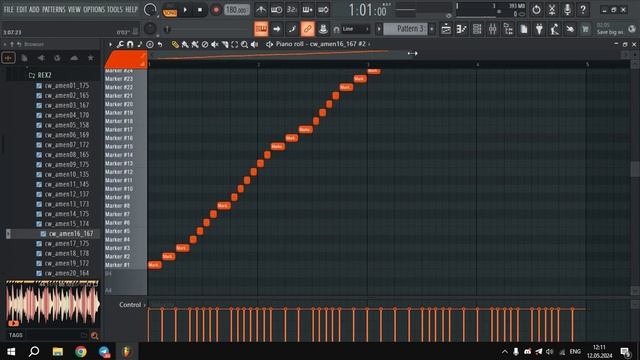Switch to the browser cloud tab icon

click(x=74, y=58)
